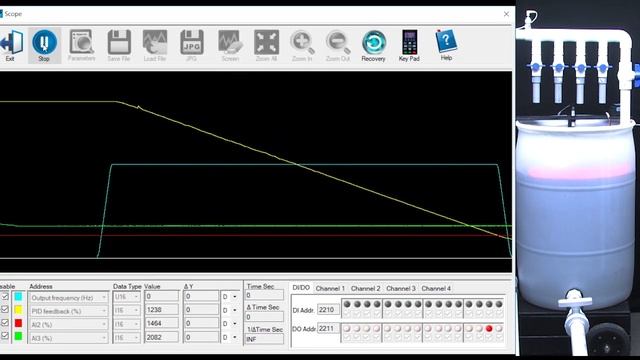Viewport: 640px width, 360px height.
Task: Click the last DO indicator light
Action: pos(499,328)
